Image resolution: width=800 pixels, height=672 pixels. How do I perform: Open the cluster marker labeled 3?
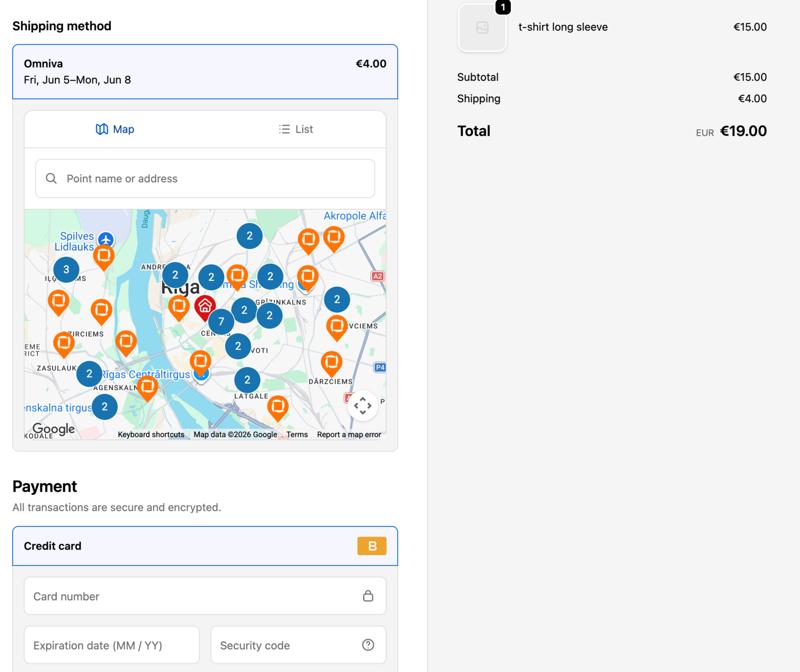(66, 270)
